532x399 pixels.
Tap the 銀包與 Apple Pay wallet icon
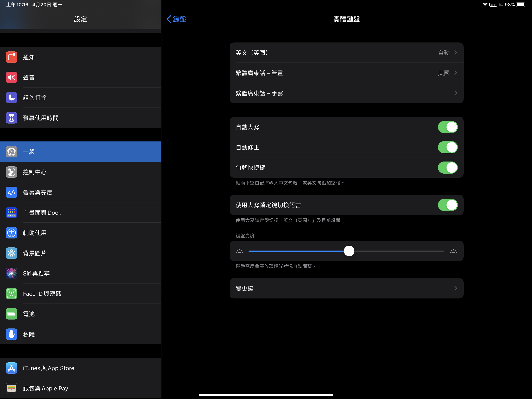tap(11, 388)
